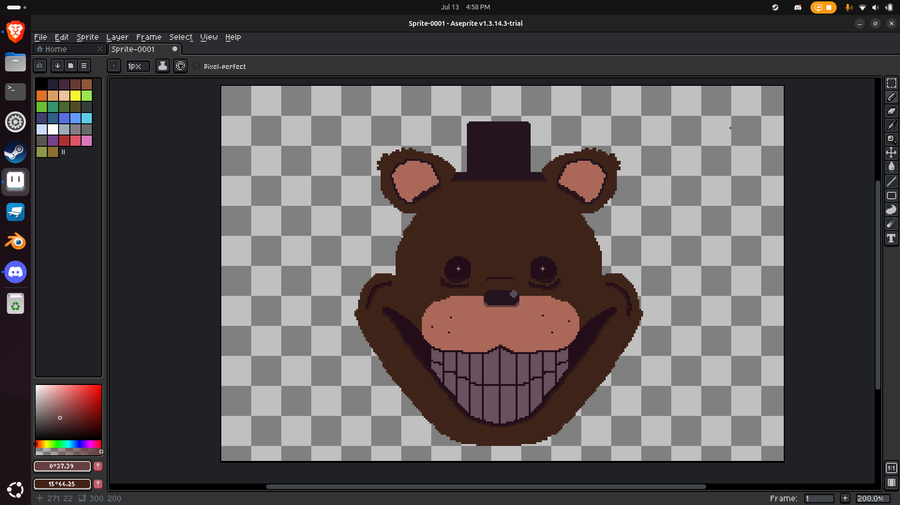Open the palette options hamburger menu
Viewport: 900px width, 505px height.
(x=84, y=66)
